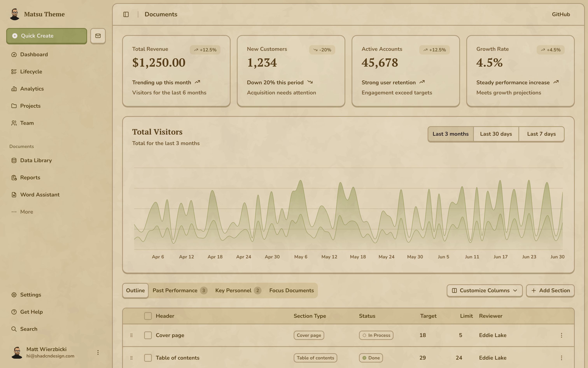Click the Table of contents section type badge
Image resolution: width=588 pixels, height=368 pixels.
coord(315,358)
